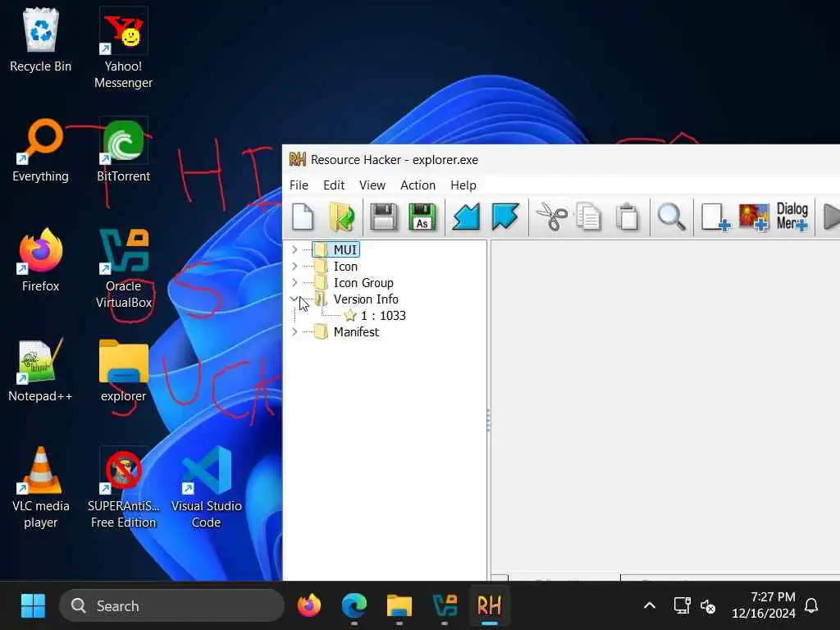Open the View menu
The image size is (840, 630).
click(372, 185)
